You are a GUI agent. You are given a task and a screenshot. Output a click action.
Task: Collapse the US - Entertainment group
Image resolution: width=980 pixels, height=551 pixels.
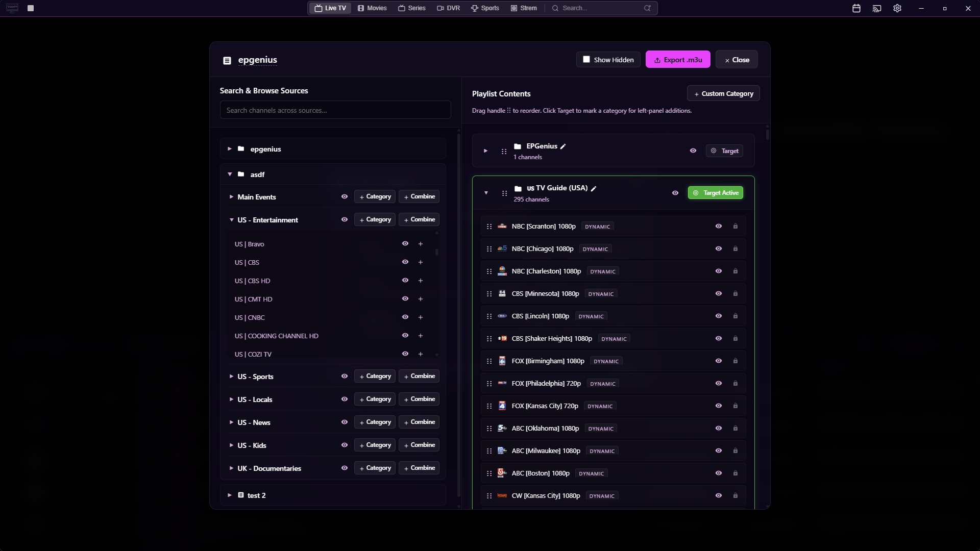[x=231, y=220]
